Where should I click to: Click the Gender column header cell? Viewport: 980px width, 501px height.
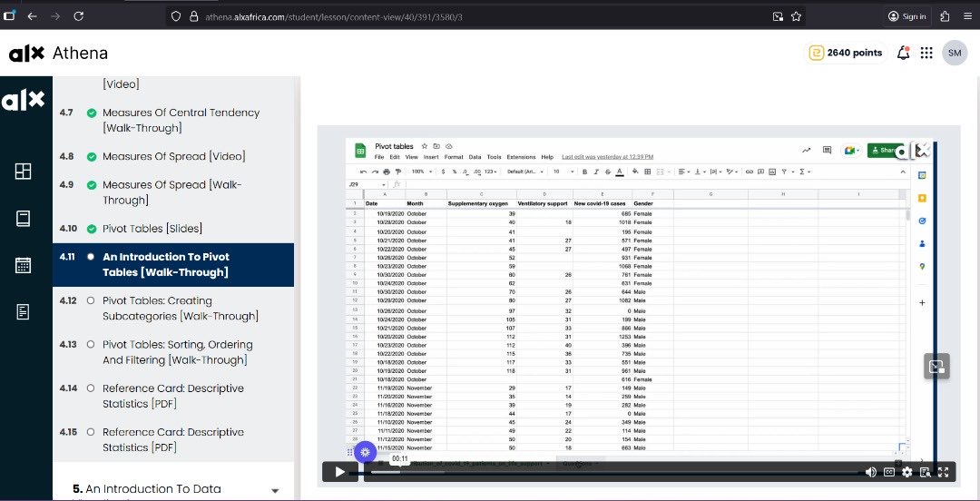coord(652,204)
